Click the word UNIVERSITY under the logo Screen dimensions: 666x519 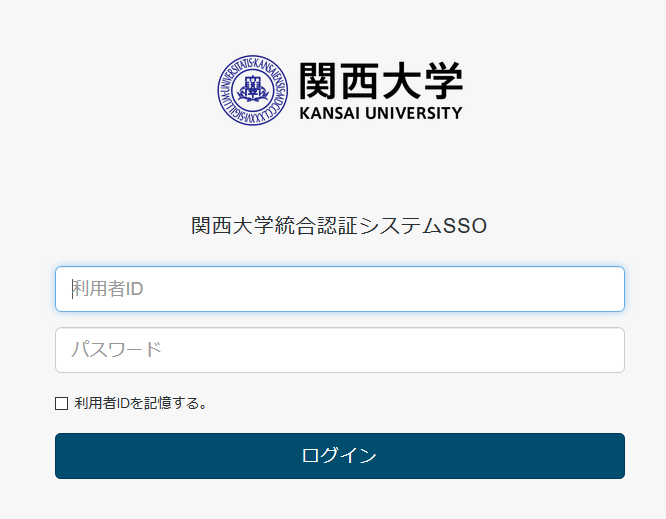click(x=415, y=113)
